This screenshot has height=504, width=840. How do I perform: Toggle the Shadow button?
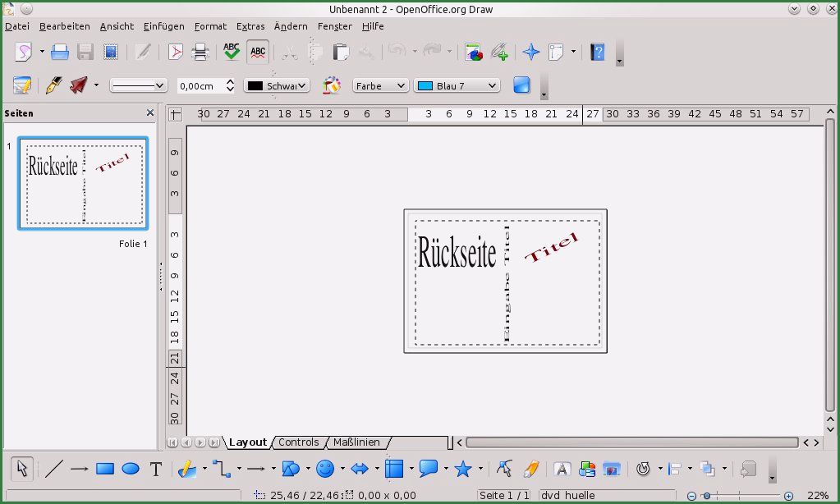[x=521, y=85]
